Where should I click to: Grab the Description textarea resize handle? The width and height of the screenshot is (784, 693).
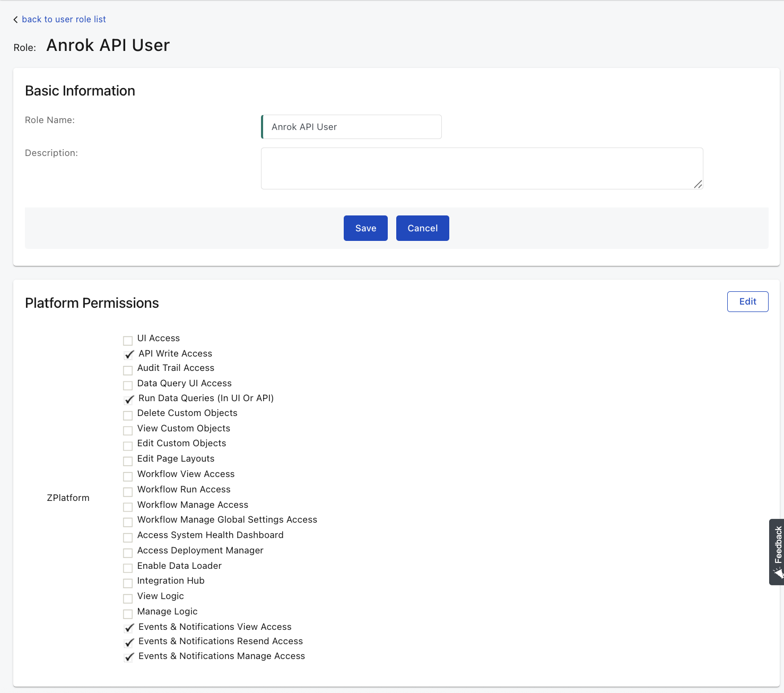click(698, 184)
